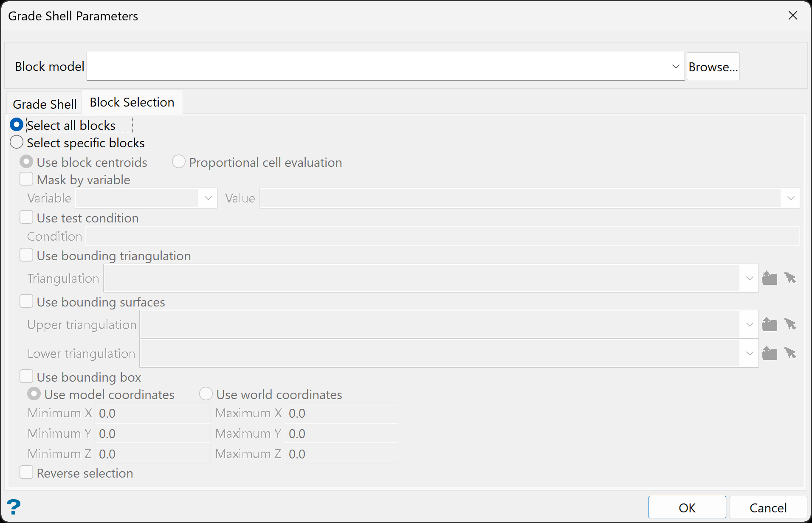This screenshot has height=523, width=812.
Task: Select the 'Select specific blocks' radio option
Action: (x=17, y=143)
